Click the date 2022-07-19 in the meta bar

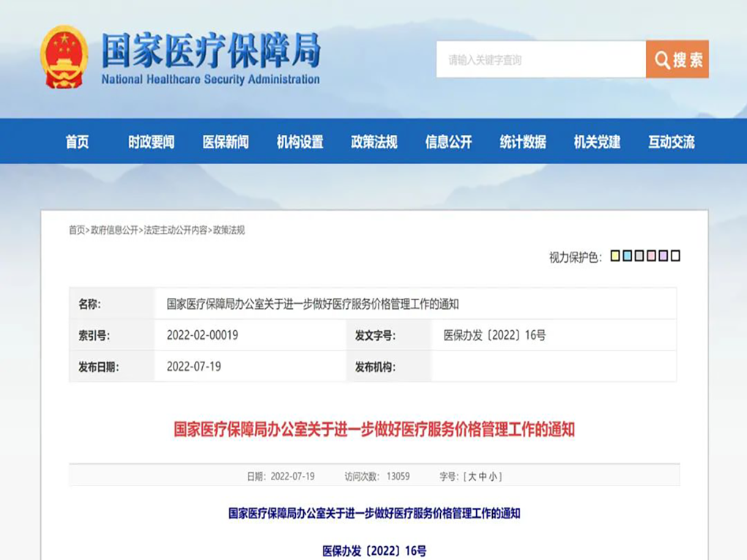click(x=292, y=477)
